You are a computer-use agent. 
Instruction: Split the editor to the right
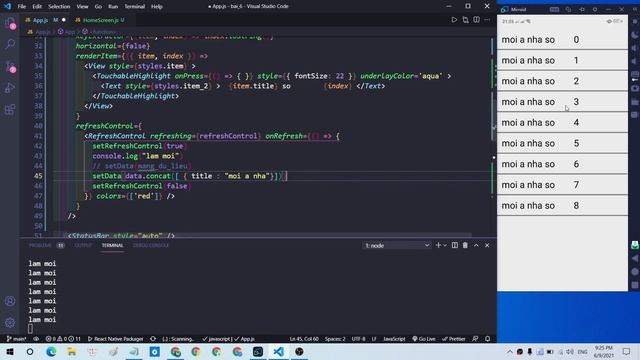point(476,20)
